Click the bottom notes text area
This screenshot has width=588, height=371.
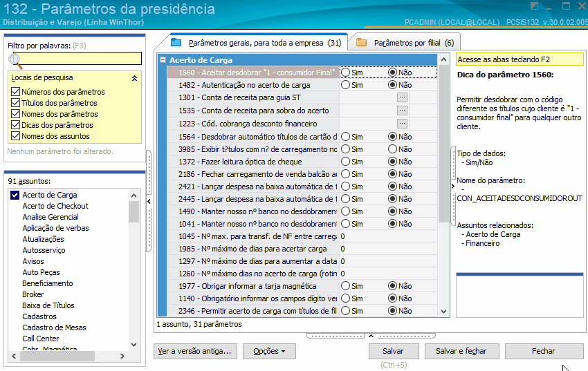(x=520, y=296)
